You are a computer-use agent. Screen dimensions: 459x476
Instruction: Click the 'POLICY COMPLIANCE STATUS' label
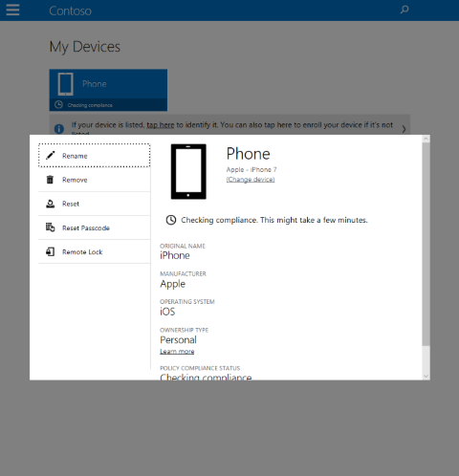(x=200, y=368)
